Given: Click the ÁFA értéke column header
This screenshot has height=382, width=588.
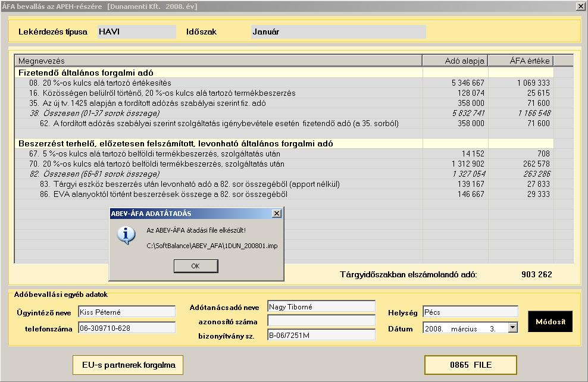Looking at the screenshot, I should pos(521,61).
